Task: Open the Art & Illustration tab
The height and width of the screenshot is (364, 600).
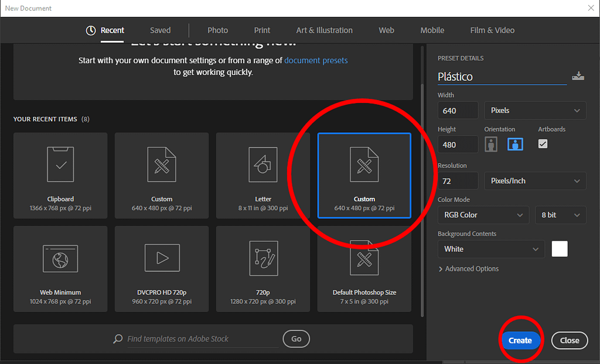Action: 324,30
